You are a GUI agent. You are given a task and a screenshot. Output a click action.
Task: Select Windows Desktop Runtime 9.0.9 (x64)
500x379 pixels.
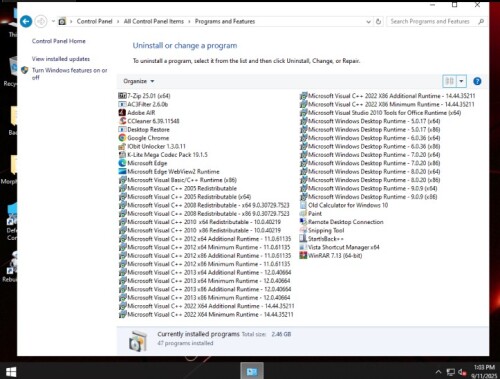tap(369, 188)
